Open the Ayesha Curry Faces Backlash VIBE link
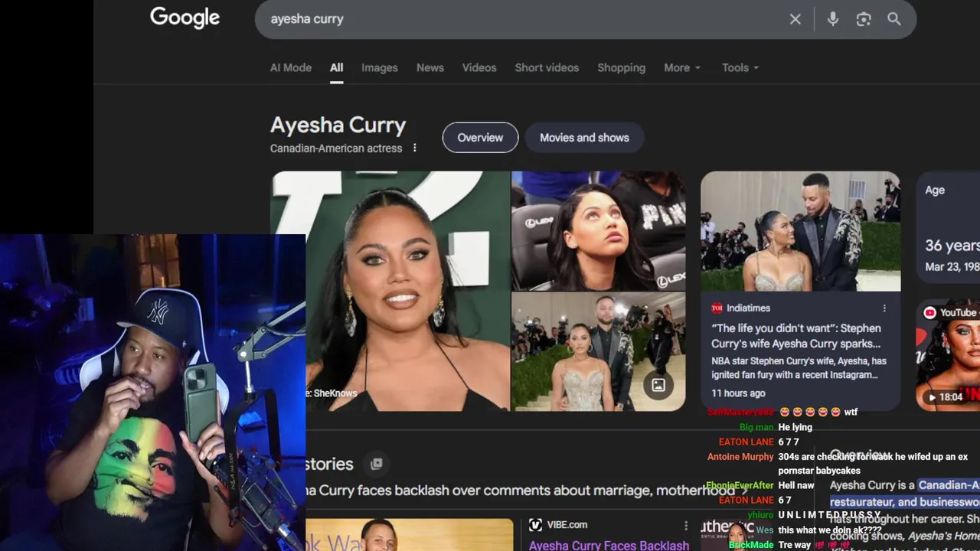This screenshot has width=980, height=551. (x=609, y=545)
